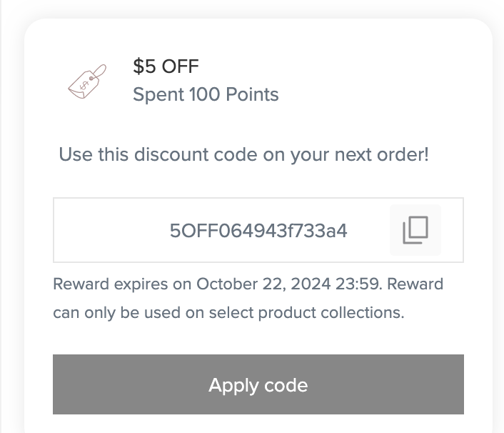The image size is (504, 433).
Task: Apply the discount code
Action: [258, 384]
